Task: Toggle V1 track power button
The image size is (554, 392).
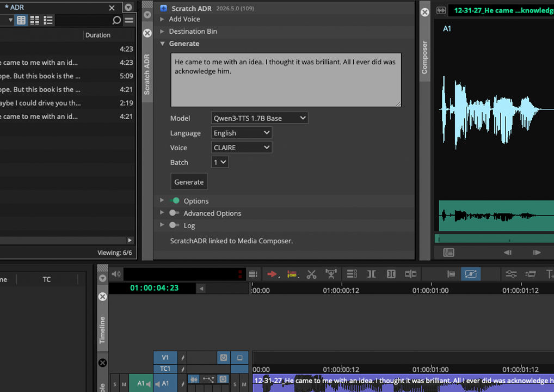Action: click(223, 357)
